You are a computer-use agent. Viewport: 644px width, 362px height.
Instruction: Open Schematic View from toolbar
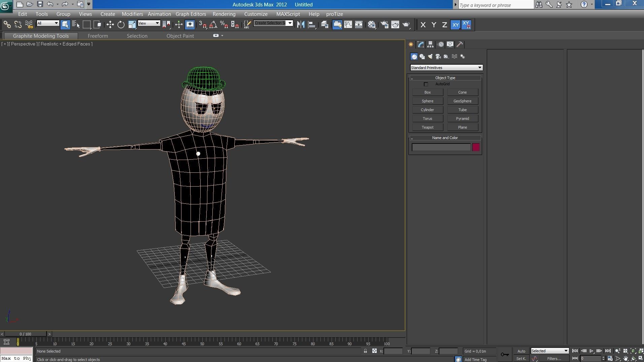(x=359, y=25)
